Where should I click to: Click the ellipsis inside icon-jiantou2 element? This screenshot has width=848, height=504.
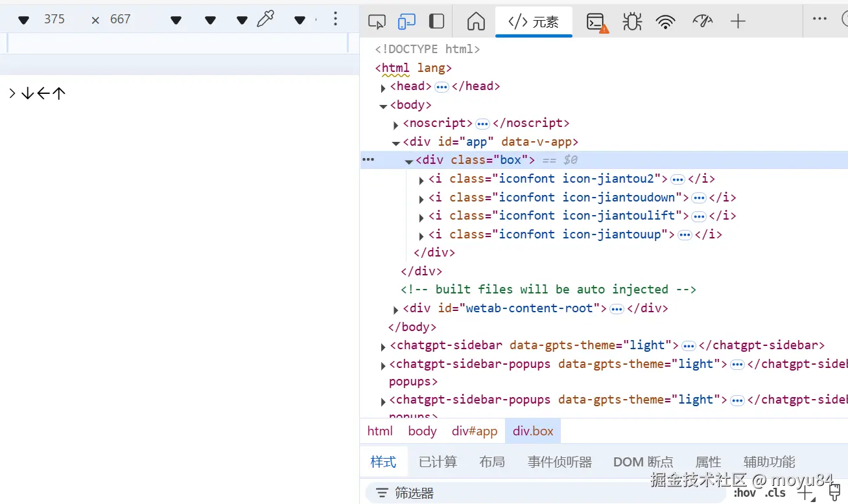pyautogui.click(x=677, y=179)
